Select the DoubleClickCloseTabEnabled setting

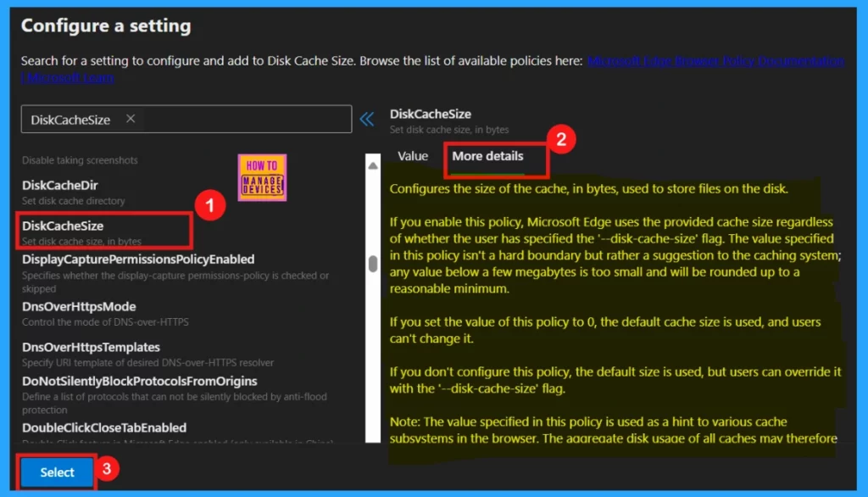point(104,427)
